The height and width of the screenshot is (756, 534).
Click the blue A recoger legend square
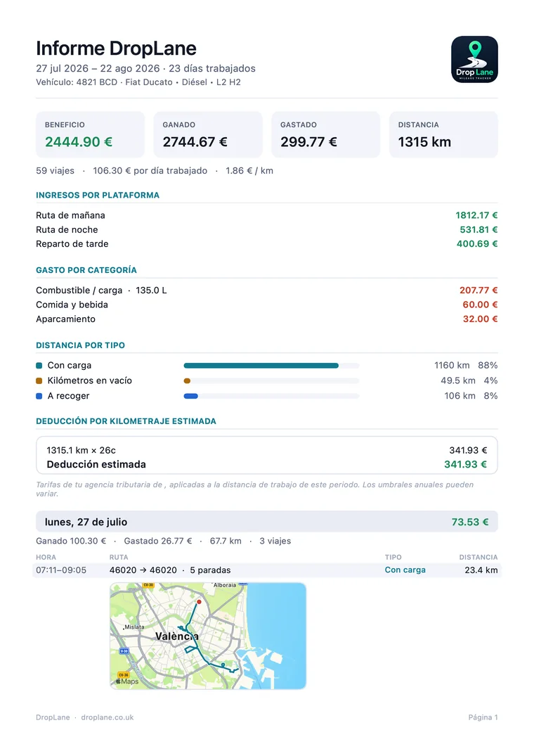tap(39, 396)
